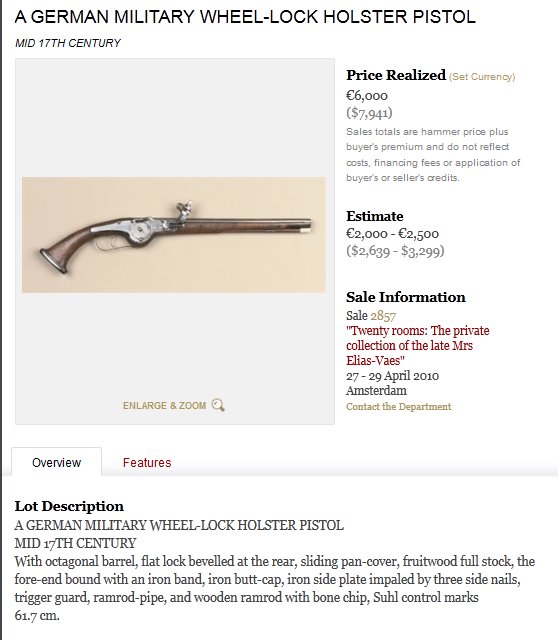Click Contact the Department link

[x=398, y=407]
